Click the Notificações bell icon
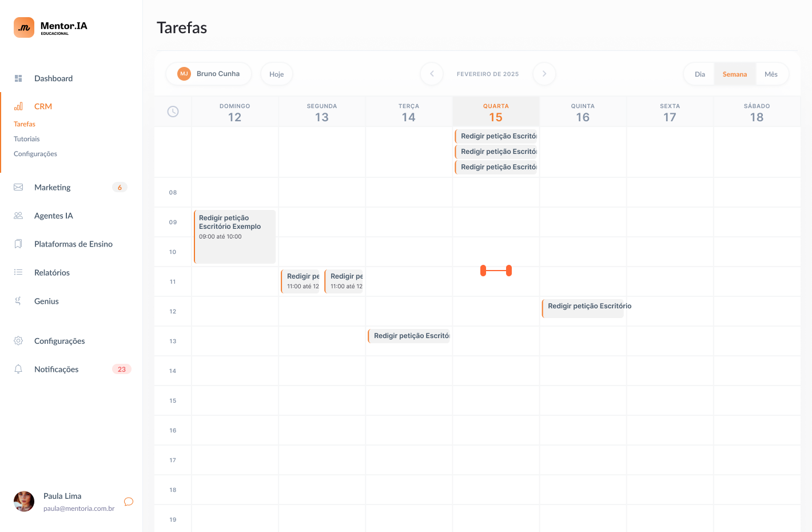Screen dimensions: 812x532 [x=18, y=370]
